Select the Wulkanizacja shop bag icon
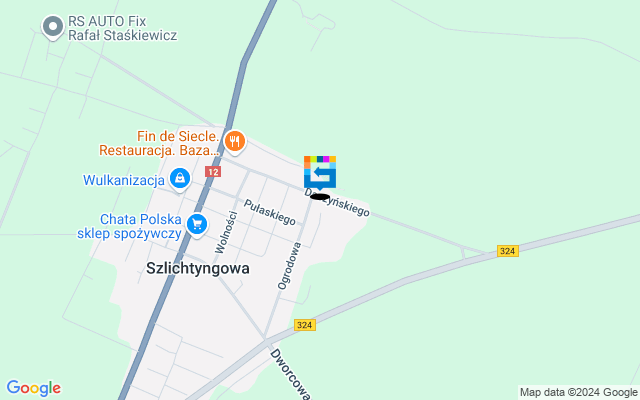The image size is (640, 400). point(180,179)
